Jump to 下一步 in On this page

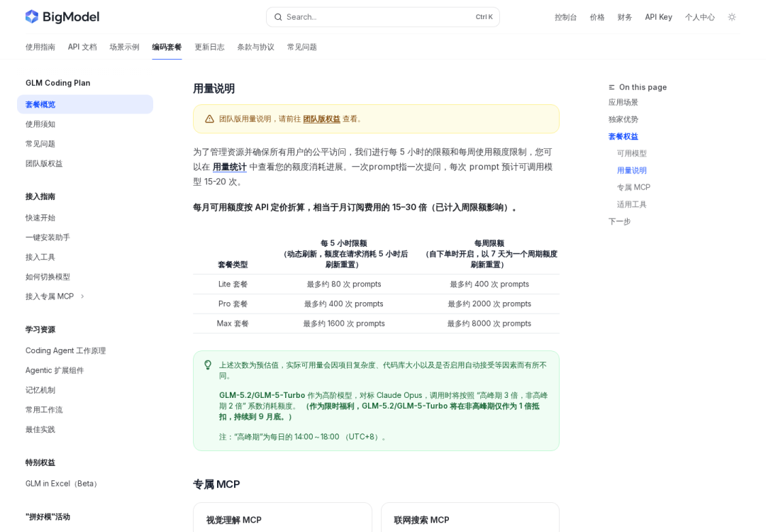click(619, 221)
